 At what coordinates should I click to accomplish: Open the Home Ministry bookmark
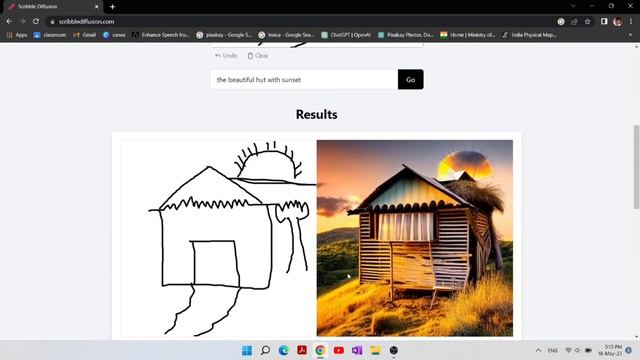tap(468, 35)
